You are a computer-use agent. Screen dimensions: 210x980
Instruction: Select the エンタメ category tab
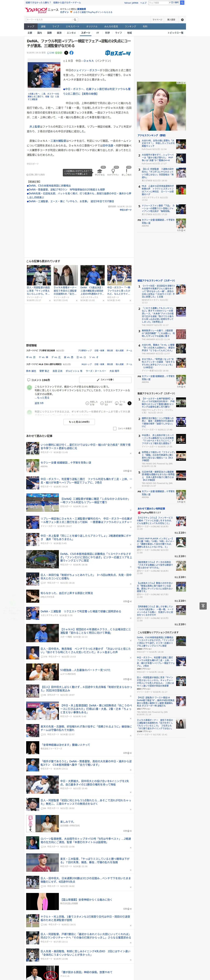pyautogui.click(x=71, y=33)
